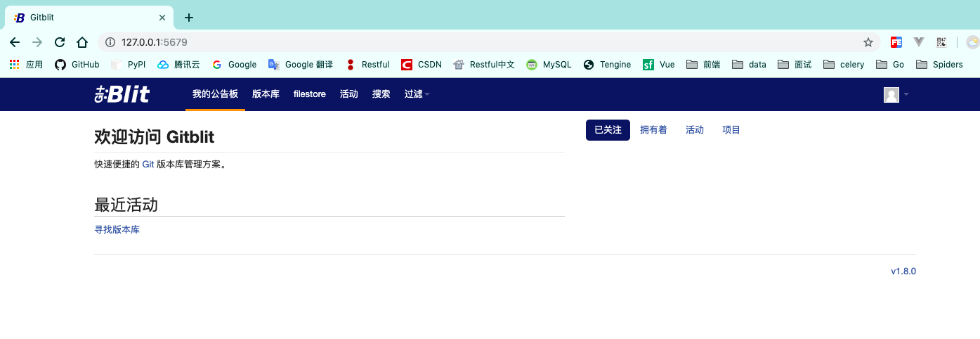Open the MySQL bookmark
The image size is (980, 339).
tap(549, 65)
